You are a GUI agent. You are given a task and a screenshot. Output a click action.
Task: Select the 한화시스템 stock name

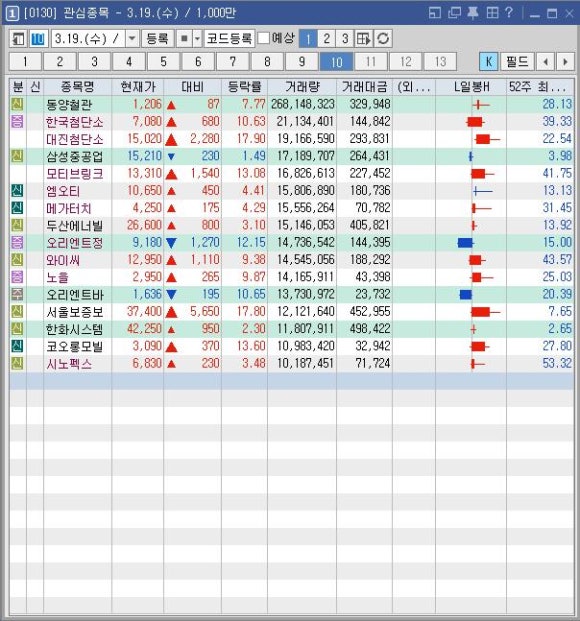click(74, 329)
